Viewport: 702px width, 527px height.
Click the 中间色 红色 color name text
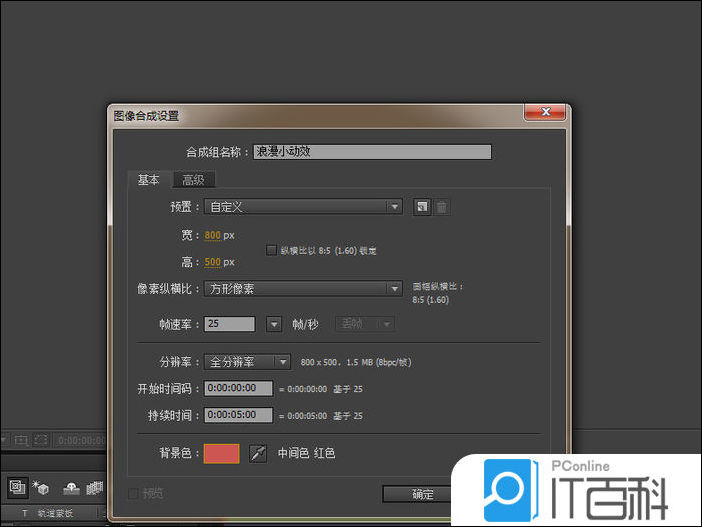click(x=307, y=453)
